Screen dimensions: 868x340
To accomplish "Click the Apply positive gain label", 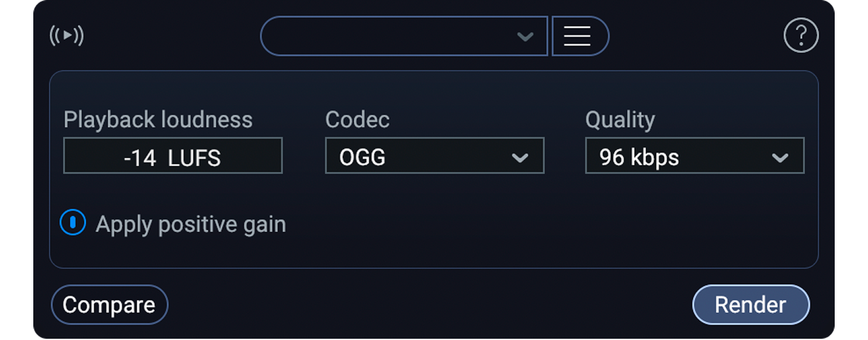I will click(x=190, y=224).
